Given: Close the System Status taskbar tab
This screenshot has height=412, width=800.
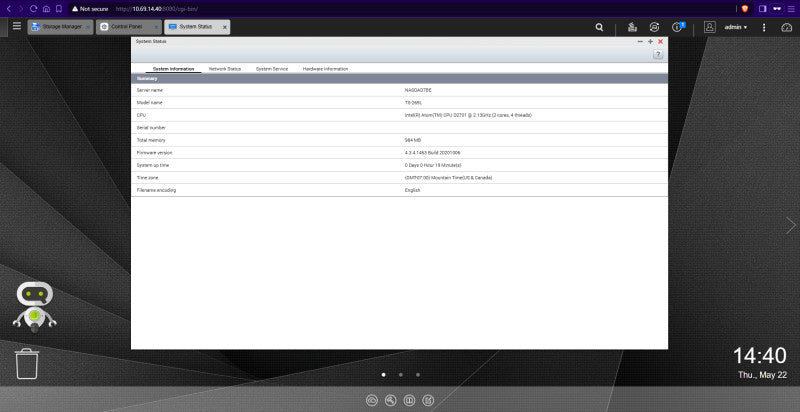Looking at the screenshot, I should click(x=224, y=27).
